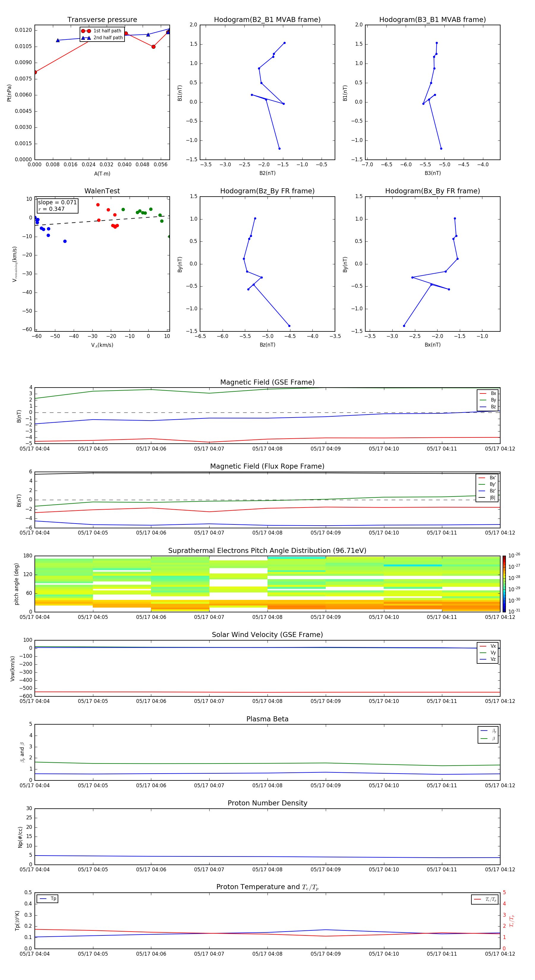Click 'Hodogram(Bz_By FR frame)' title
535x980 pixels.
[x=267, y=191]
